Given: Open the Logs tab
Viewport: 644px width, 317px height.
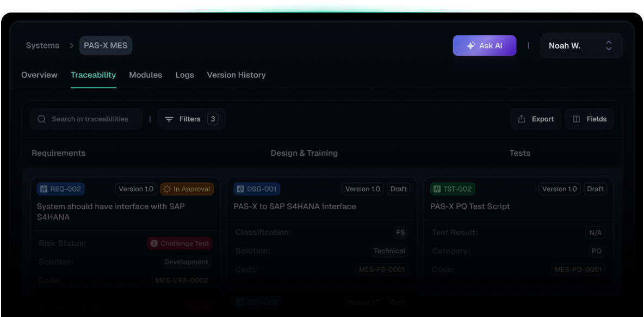Looking at the screenshot, I should [x=184, y=75].
